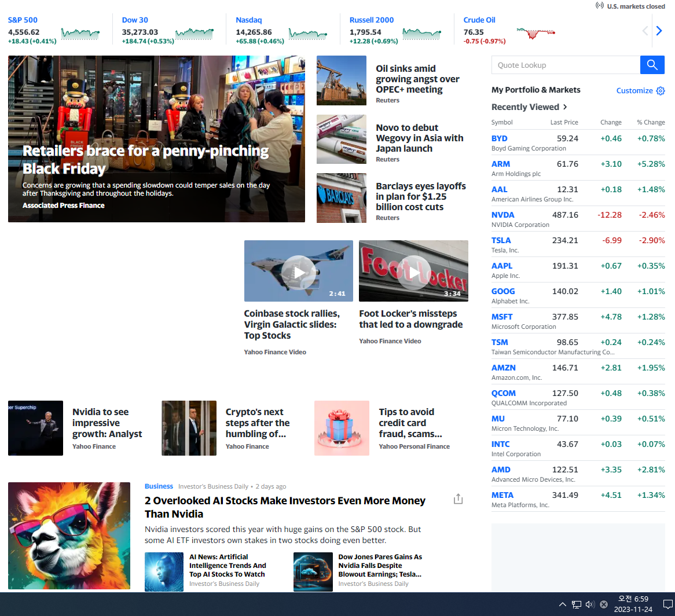The image size is (675, 616).
Task: Open the QCOM ticker symbol
Action: click(x=504, y=393)
